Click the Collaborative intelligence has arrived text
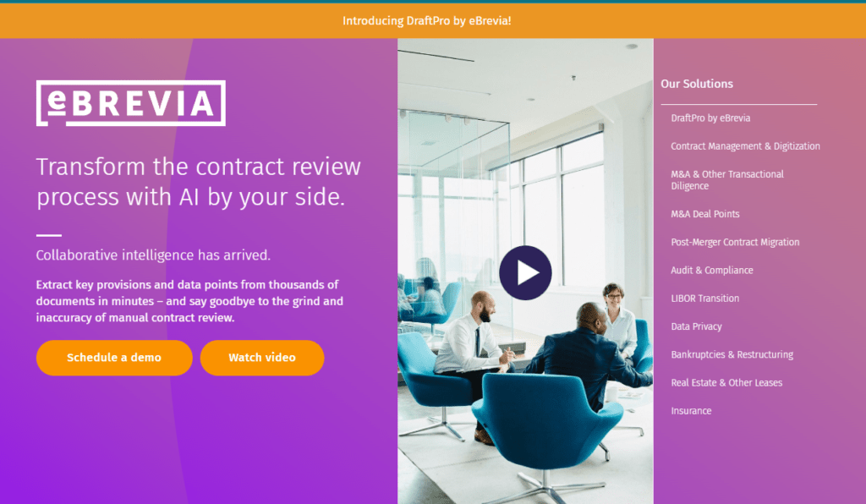The image size is (866, 504). coord(153,255)
